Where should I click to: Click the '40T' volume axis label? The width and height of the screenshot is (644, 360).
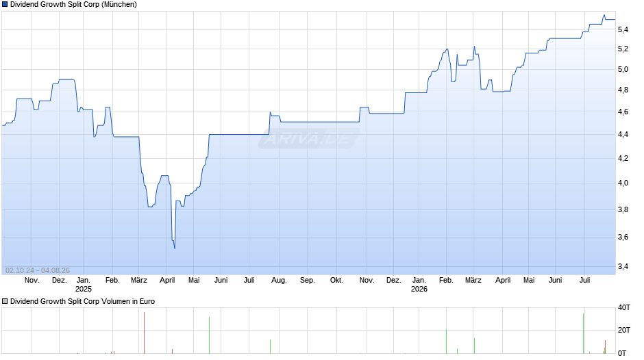click(x=624, y=308)
